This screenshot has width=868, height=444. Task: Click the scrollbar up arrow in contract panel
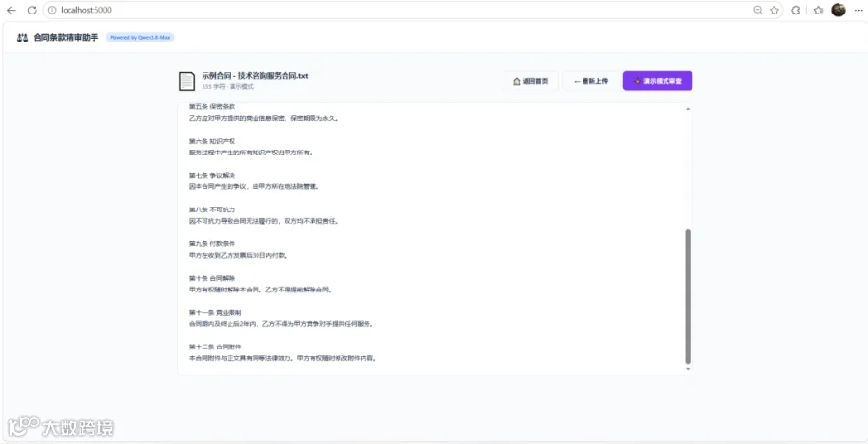click(688, 109)
